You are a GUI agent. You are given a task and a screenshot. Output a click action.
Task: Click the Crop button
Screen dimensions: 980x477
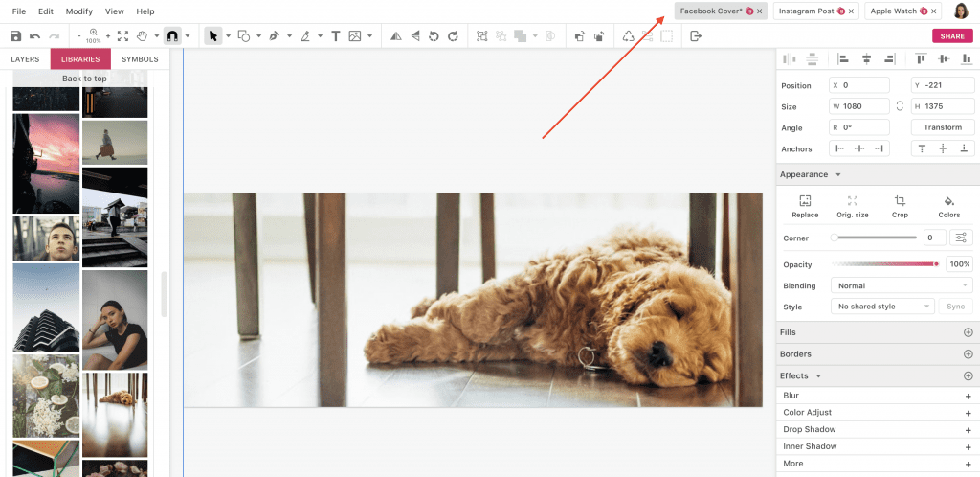[900, 206]
